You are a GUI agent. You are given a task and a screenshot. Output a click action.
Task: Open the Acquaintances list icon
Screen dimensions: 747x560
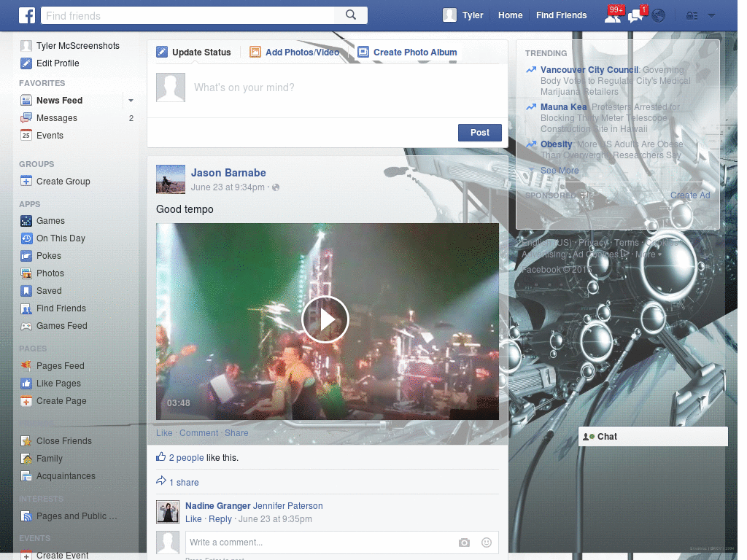tap(26, 476)
